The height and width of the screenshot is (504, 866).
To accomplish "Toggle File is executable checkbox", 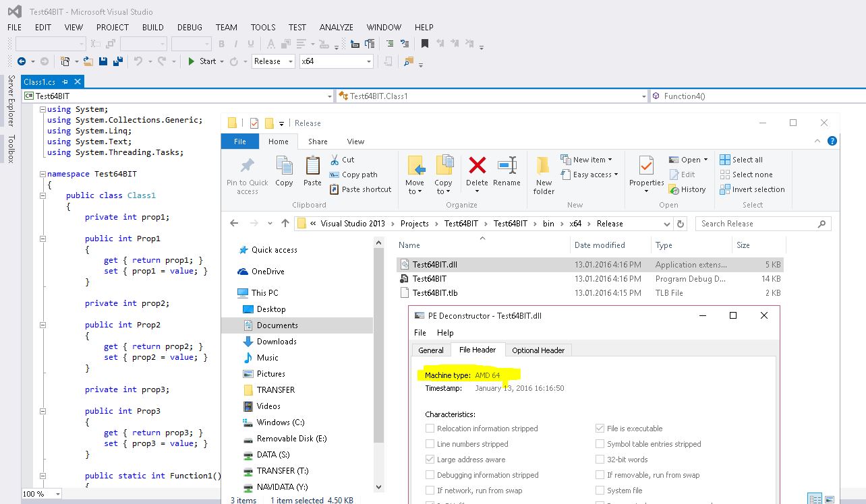I will click(600, 429).
